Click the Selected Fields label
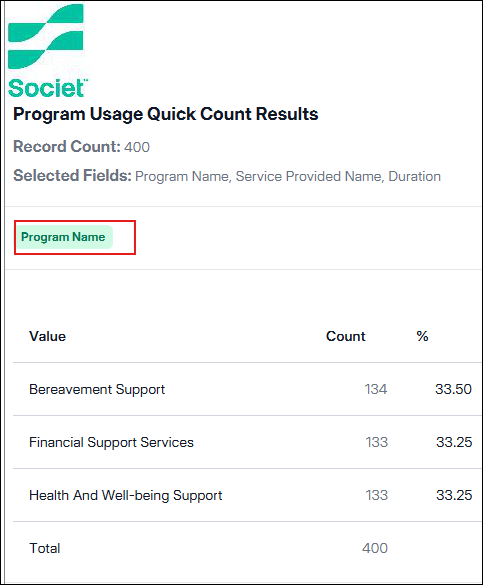Viewport: 483px width, 585px height. (72, 176)
